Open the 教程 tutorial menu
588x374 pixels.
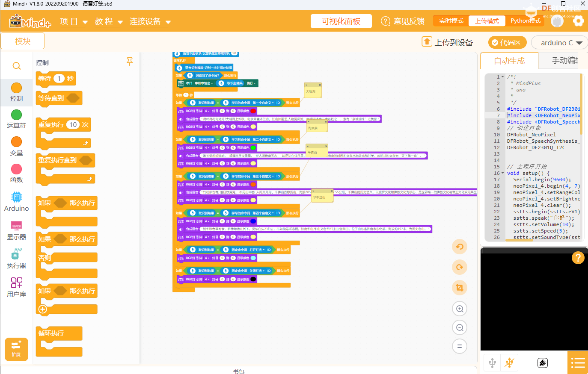109,21
